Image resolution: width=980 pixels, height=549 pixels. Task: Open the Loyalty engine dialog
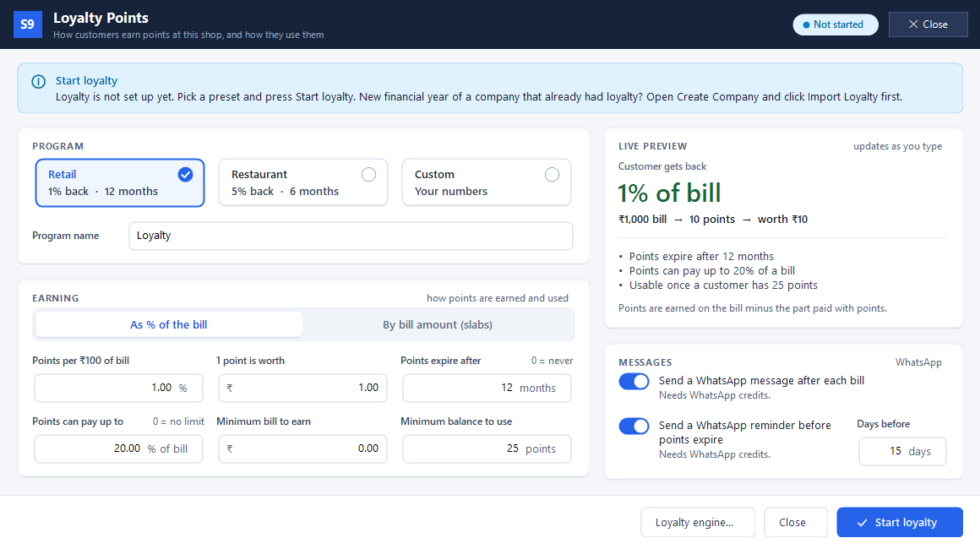click(698, 522)
